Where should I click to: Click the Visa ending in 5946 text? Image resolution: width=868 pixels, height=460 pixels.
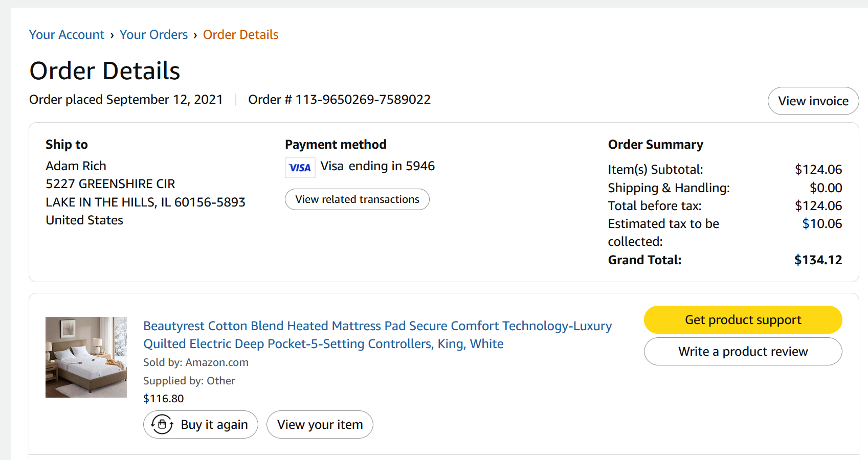tap(377, 166)
